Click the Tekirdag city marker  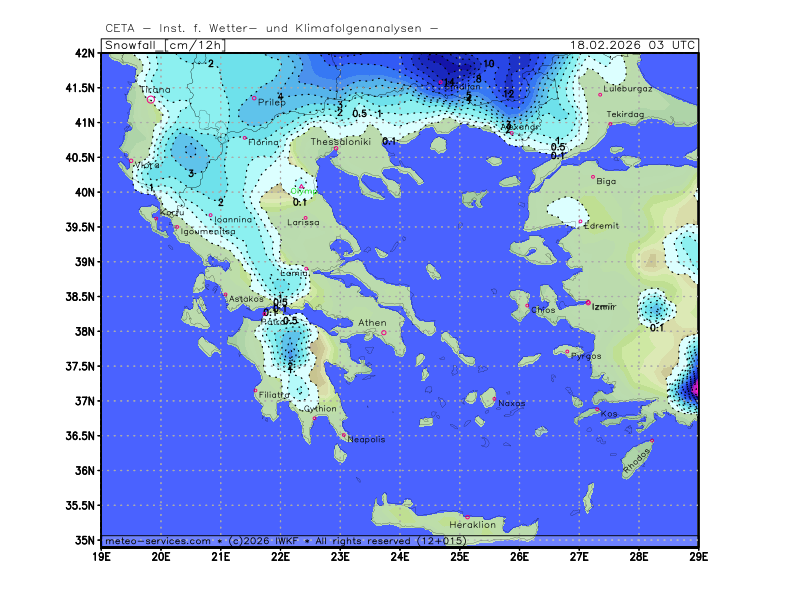[610, 124]
